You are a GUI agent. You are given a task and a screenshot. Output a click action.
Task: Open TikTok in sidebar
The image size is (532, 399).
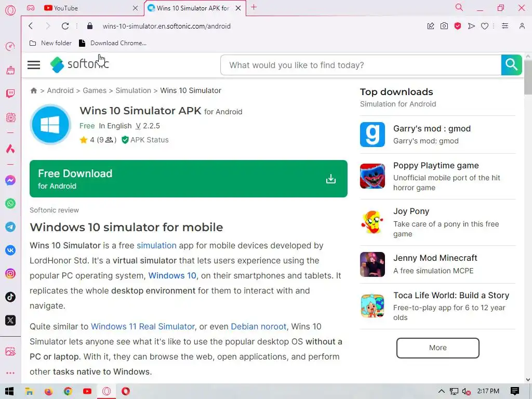click(x=10, y=297)
